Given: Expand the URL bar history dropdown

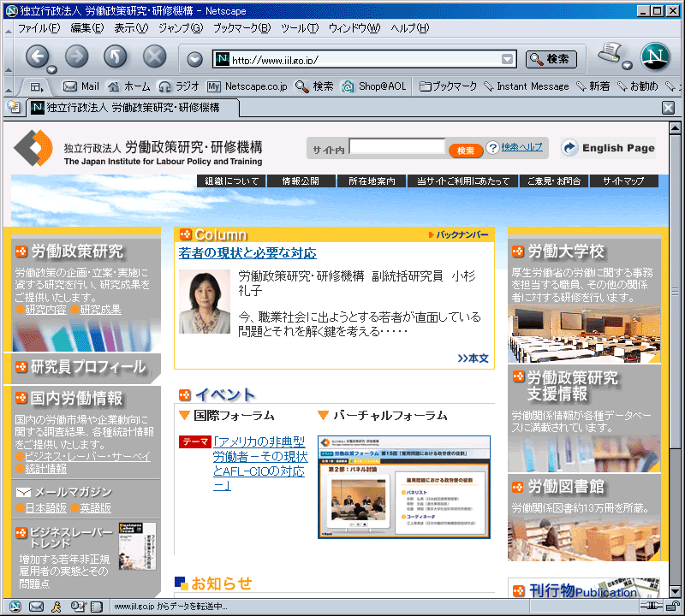Looking at the screenshot, I should click(507, 59).
